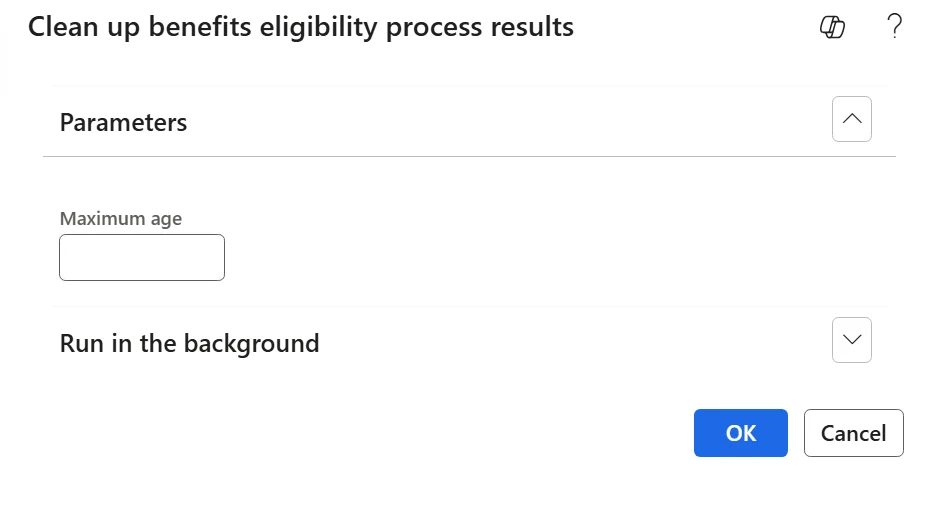
Task: Click the dialog title text
Action: [x=300, y=27]
